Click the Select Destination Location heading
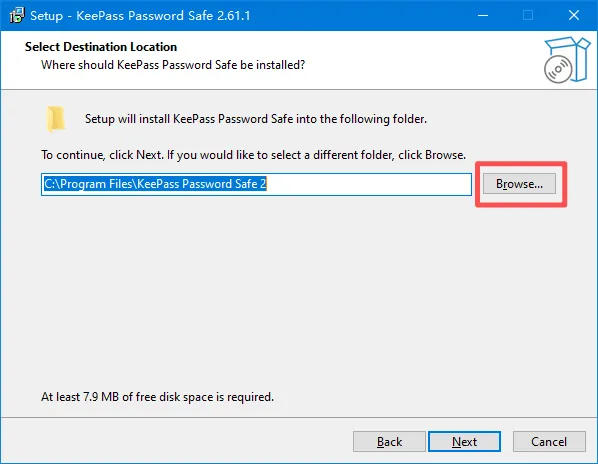Screen dimensions: 598x464 point(101,47)
